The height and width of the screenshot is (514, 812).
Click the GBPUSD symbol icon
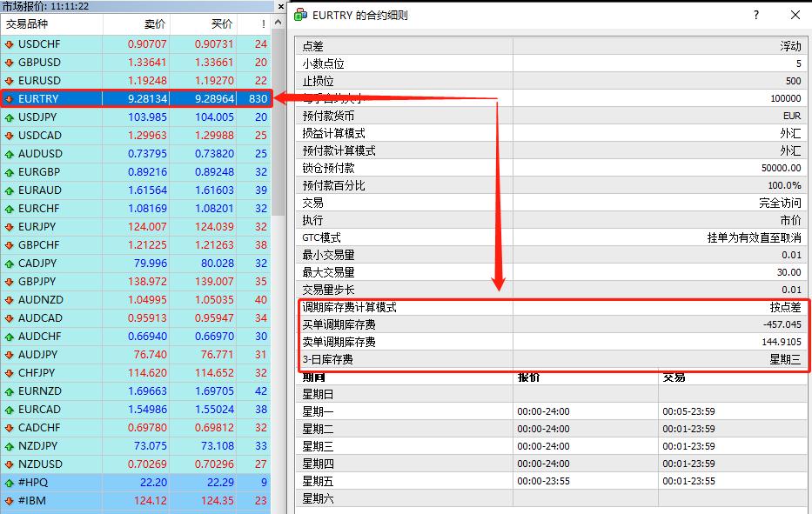coord(9,60)
